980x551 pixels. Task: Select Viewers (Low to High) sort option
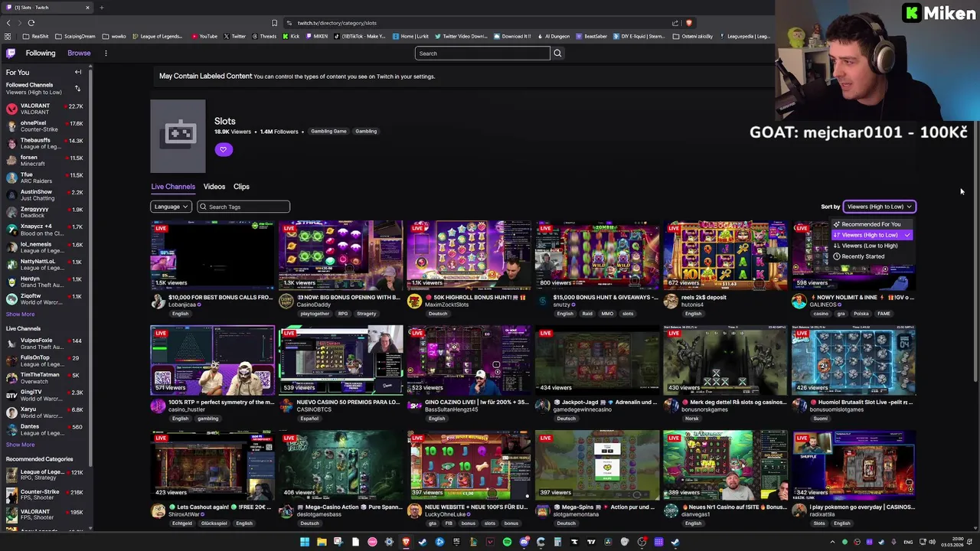tap(871, 246)
